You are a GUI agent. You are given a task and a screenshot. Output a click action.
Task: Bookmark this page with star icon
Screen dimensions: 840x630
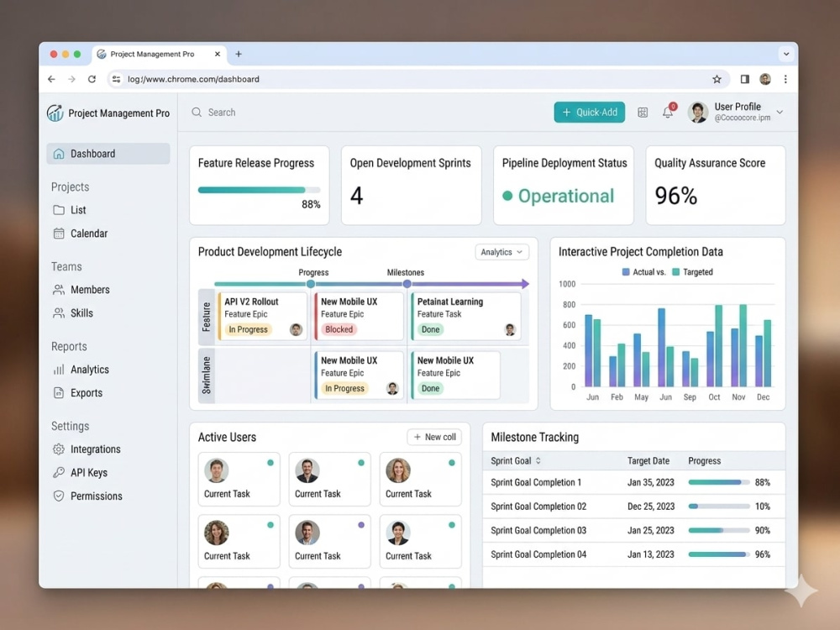[x=717, y=79]
